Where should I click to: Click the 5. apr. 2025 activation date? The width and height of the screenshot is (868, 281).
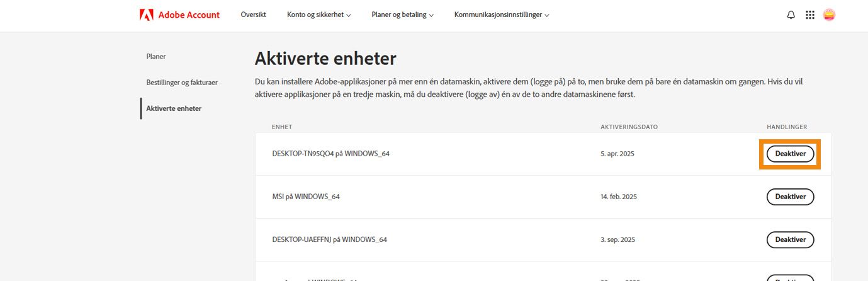(617, 154)
